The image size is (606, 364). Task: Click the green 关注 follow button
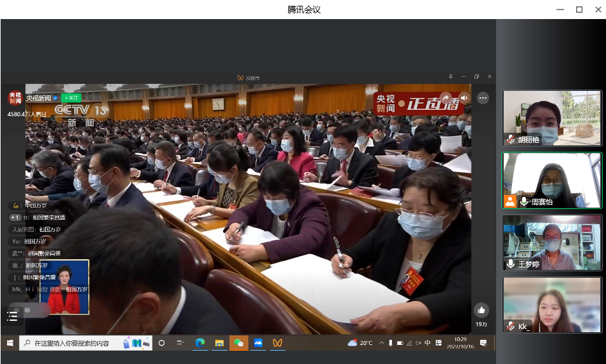coord(71,98)
